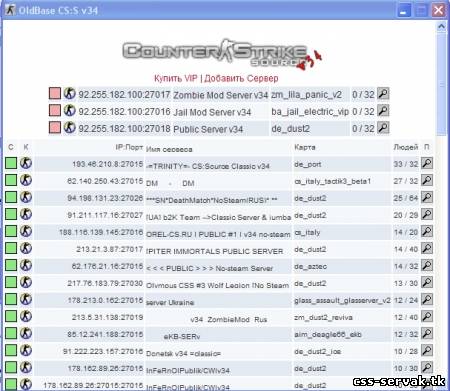Viewport: 450px width, 391px height.
Task: Click CS icon beside Donetsk v34 classic server
Action: click(x=26, y=350)
